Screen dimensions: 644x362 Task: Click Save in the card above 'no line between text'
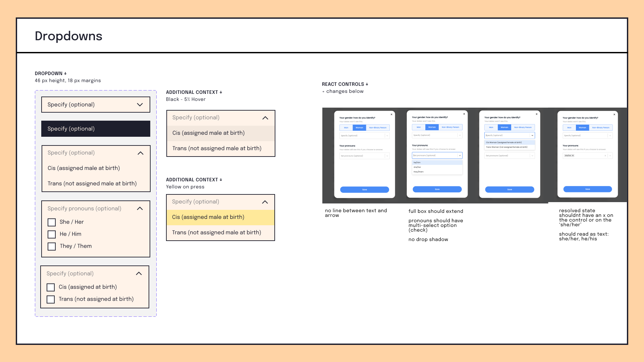tap(365, 190)
